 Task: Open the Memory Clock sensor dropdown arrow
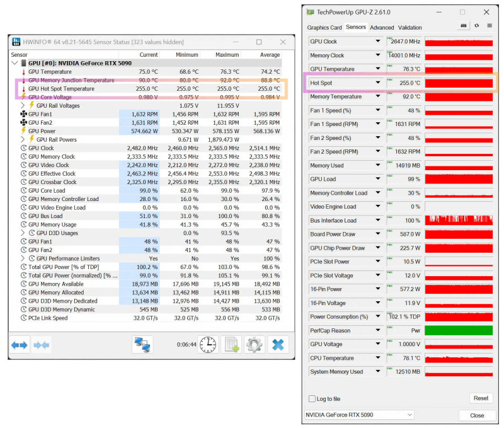pyautogui.click(x=378, y=55)
